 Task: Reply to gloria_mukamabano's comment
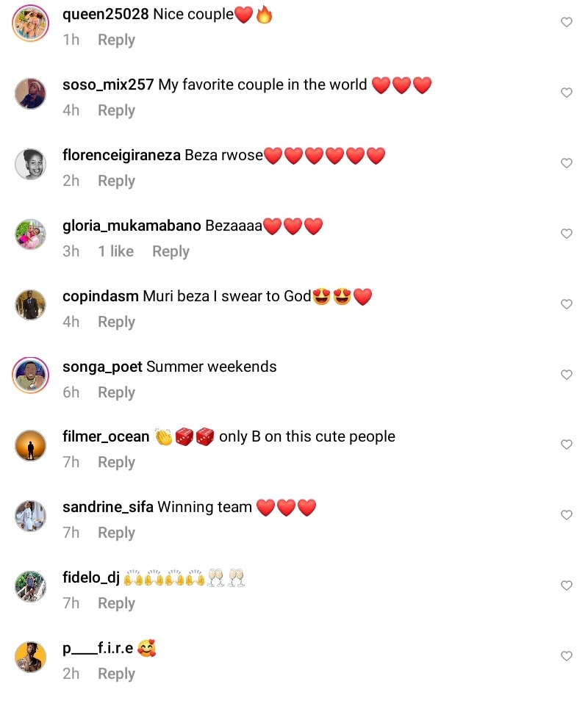171,252
